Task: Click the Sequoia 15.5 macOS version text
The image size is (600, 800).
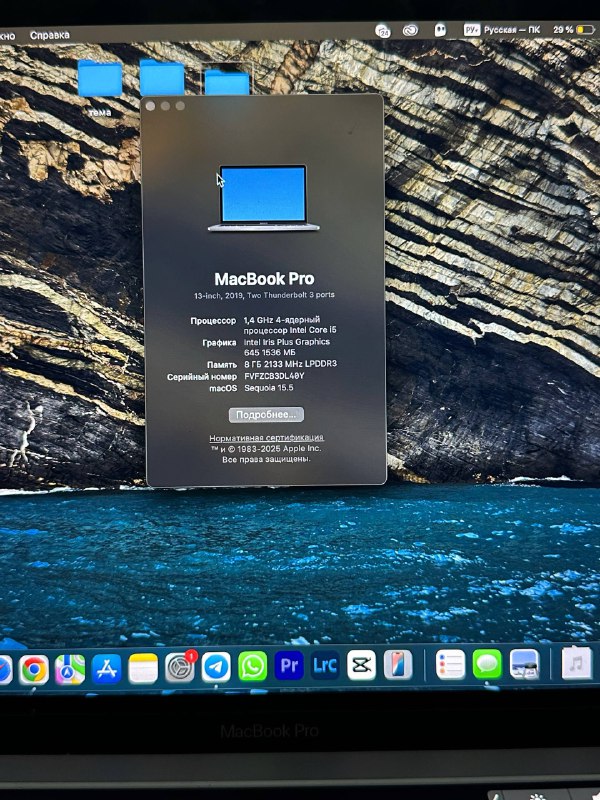Action: (268, 388)
